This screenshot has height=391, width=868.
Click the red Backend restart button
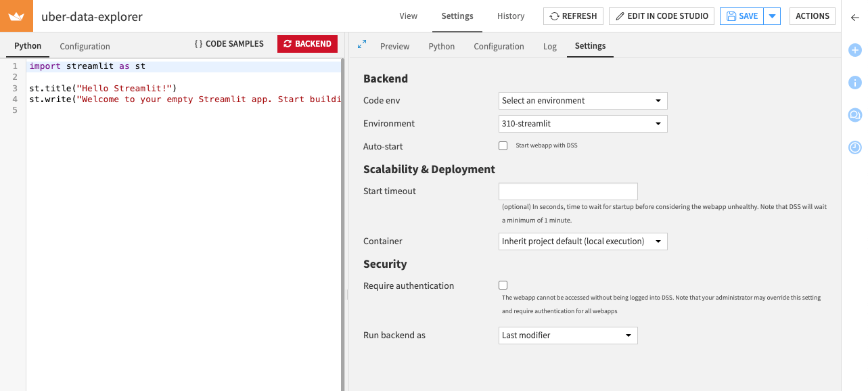pos(307,44)
